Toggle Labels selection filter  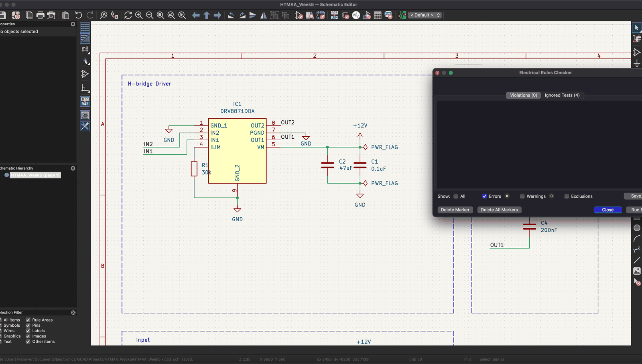(28, 331)
